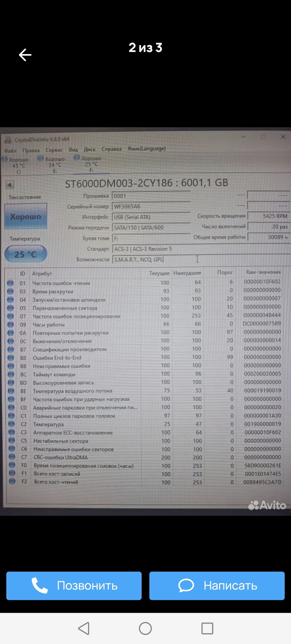Close the CrystalDiskInfo window
The height and width of the screenshot is (644, 291).
pyautogui.click(x=283, y=137)
